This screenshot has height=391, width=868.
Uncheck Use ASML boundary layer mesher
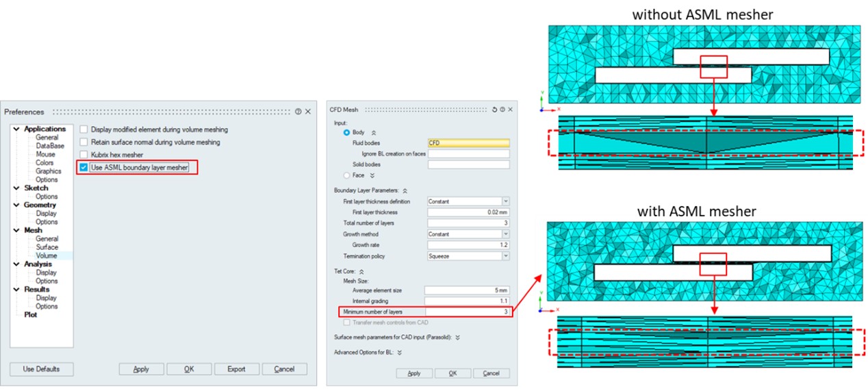[84, 168]
